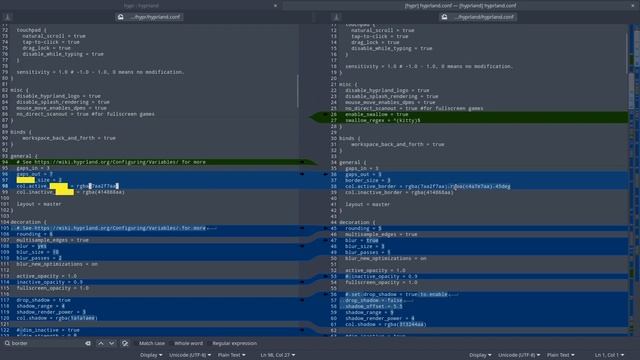Click the right-pane arrow at line 53 inactive_opacity chunk

coord(325,276)
